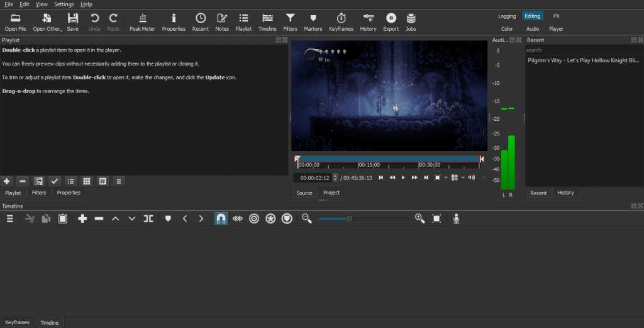Image resolution: width=644 pixels, height=328 pixels.
Task: Switch to the FX layout
Action: coord(556,16)
